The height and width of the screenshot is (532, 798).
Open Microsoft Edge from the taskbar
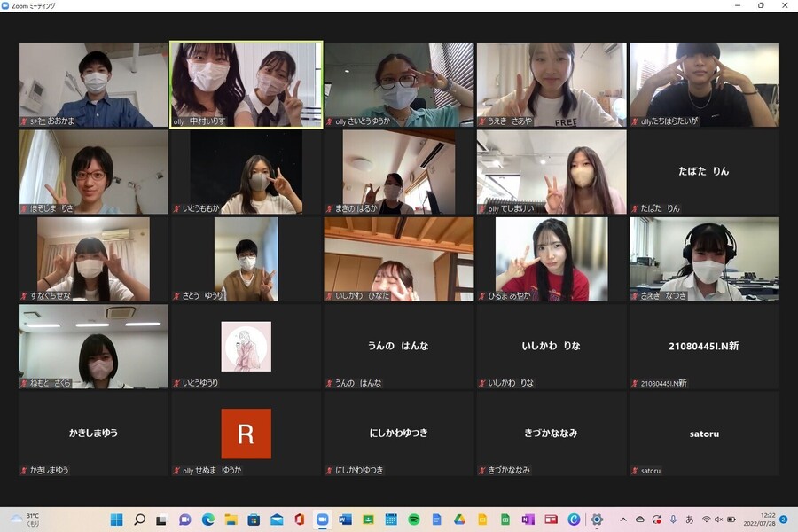(208, 520)
